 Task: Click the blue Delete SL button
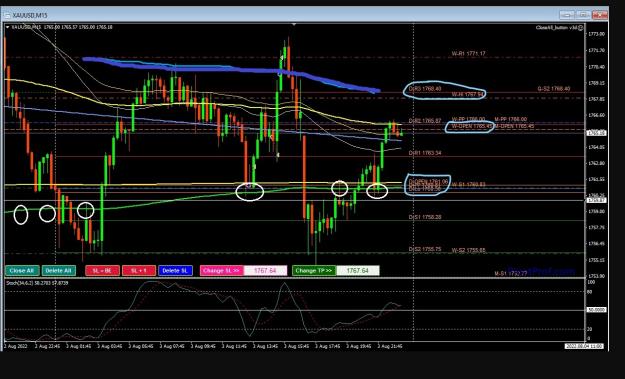coord(175,271)
